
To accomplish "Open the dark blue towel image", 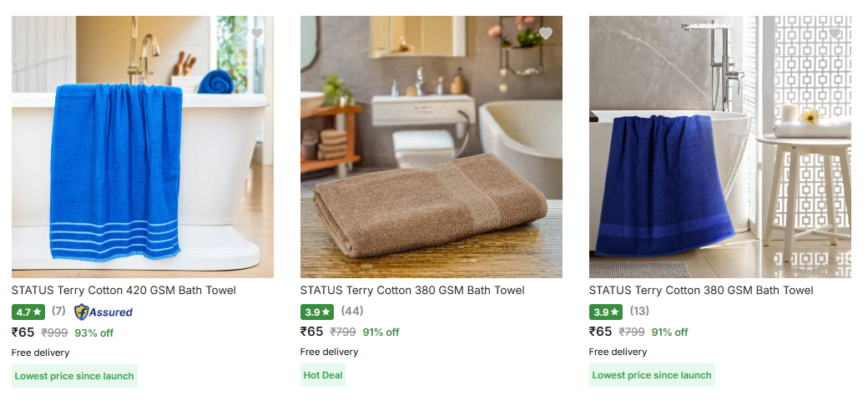I will point(720,147).
